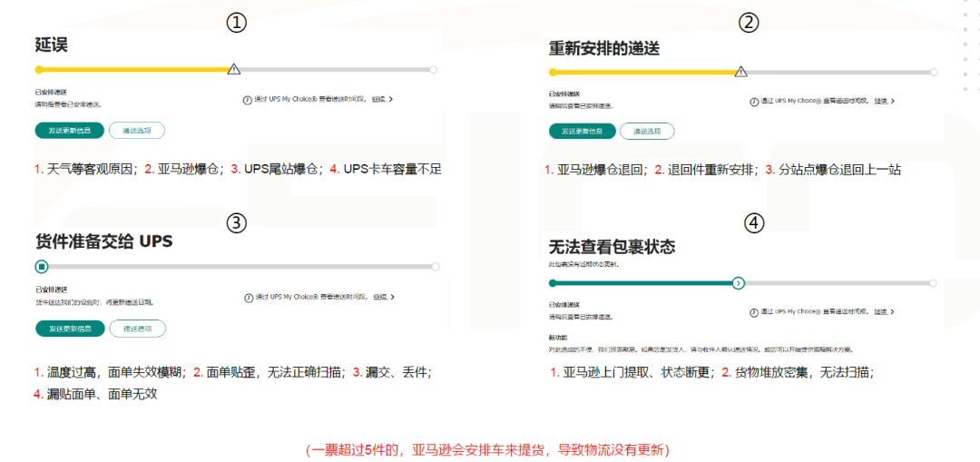
Task: Click the 延误 heading
Action: coord(51,44)
